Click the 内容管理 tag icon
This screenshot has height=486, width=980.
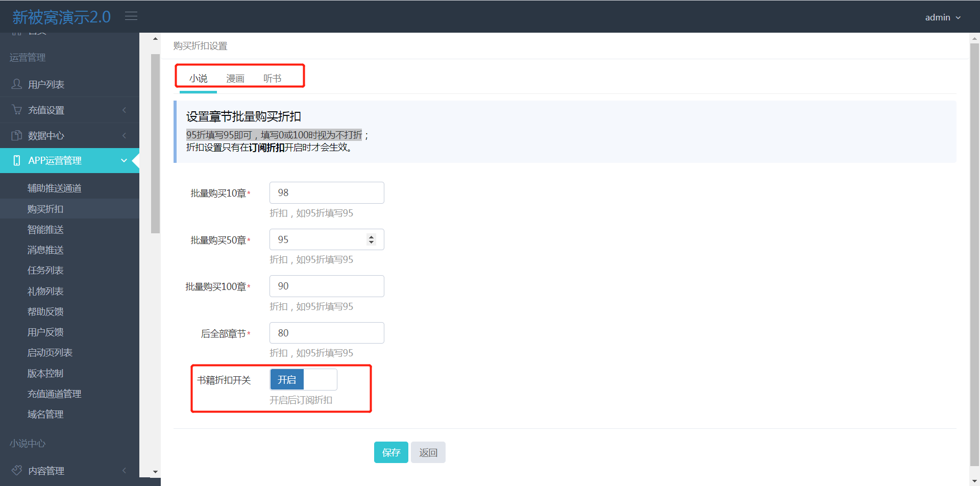[17, 470]
